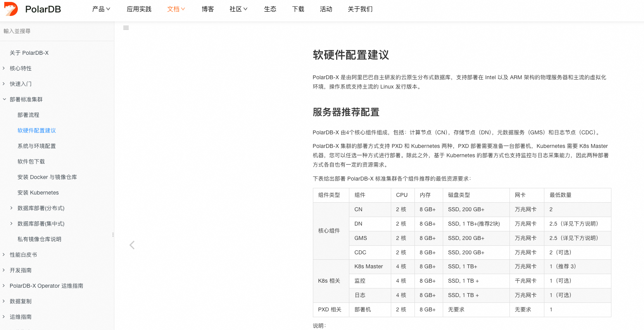Open the 软件包下载 page
This screenshot has height=330, width=644.
pos(31,162)
